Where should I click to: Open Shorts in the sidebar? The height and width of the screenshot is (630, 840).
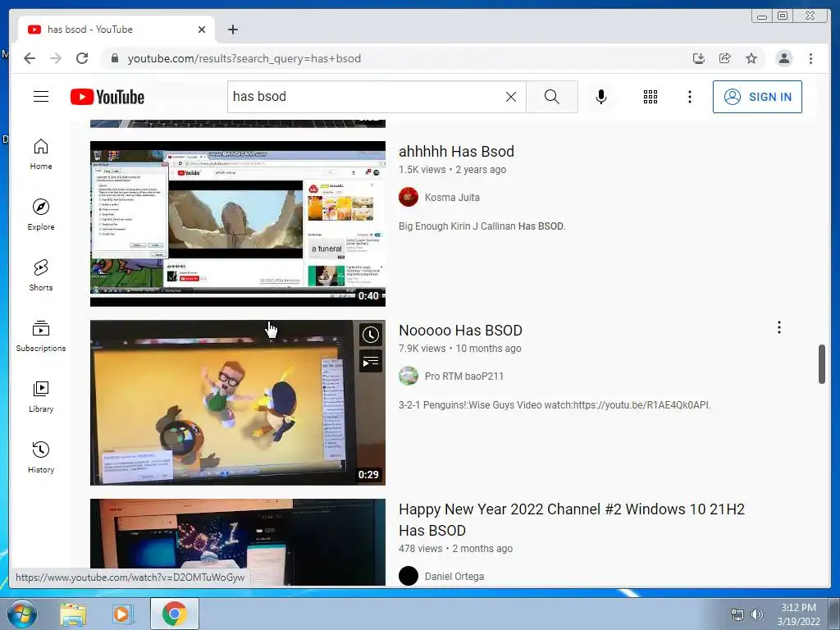click(x=41, y=276)
